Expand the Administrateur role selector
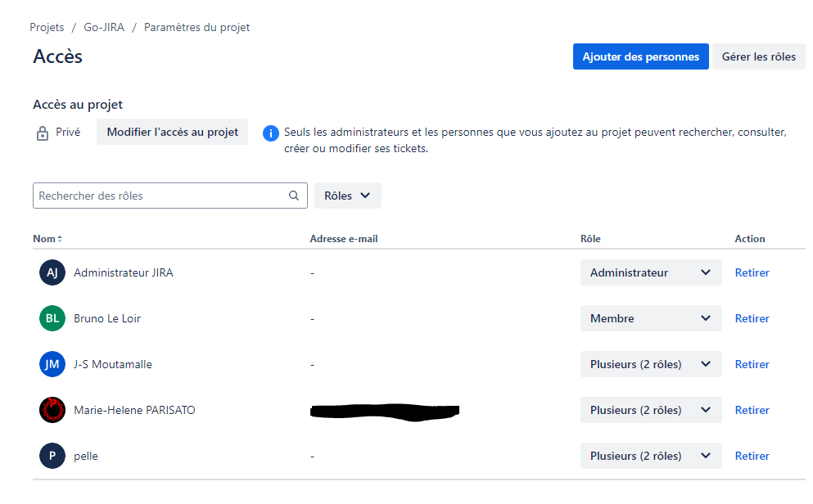Screen dimensions: 813x504 pyautogui.click(x=650, y=272)
